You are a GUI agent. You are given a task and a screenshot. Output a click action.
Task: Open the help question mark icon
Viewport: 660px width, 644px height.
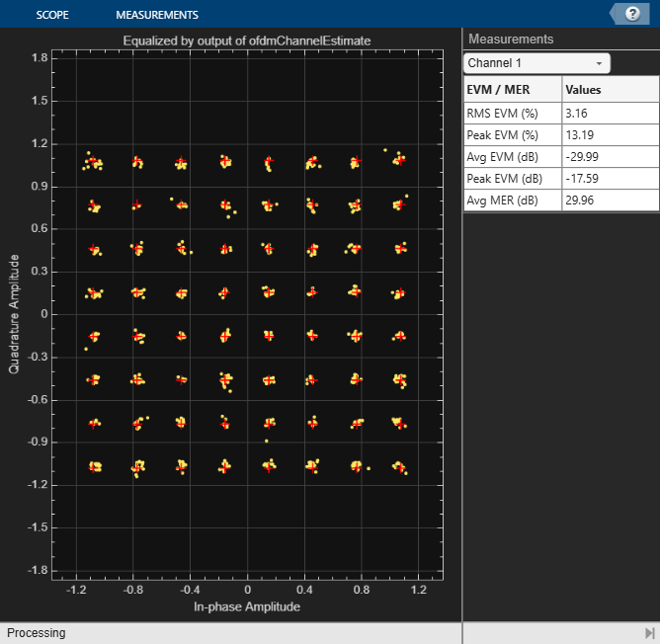[631, 14]
